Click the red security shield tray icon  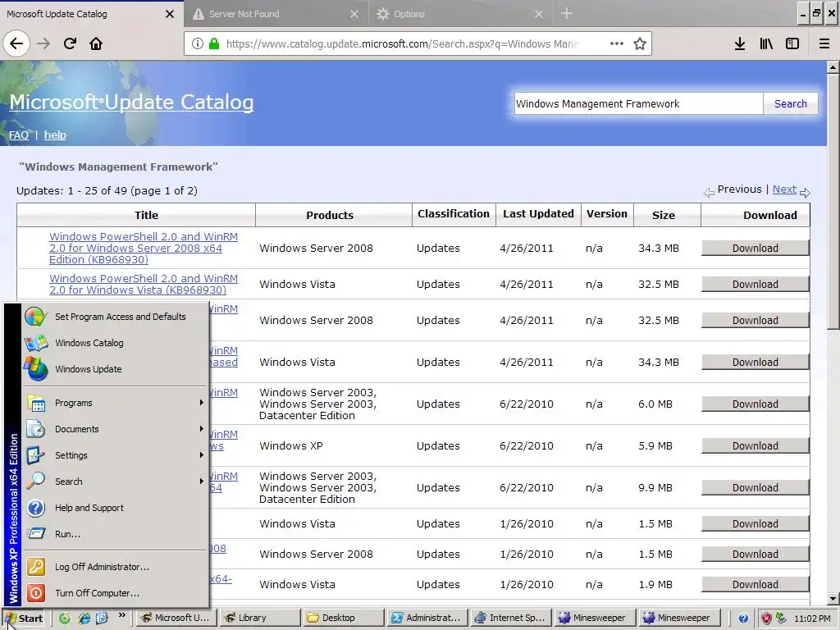tap(766, 619)
